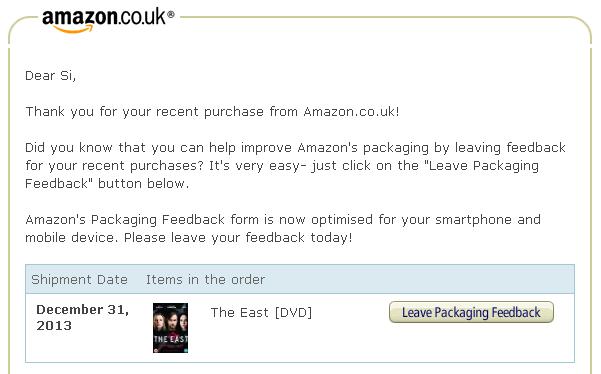Select the Shipment Date column header
Viewport: 601px width, 374px height.
pos(79,280)
